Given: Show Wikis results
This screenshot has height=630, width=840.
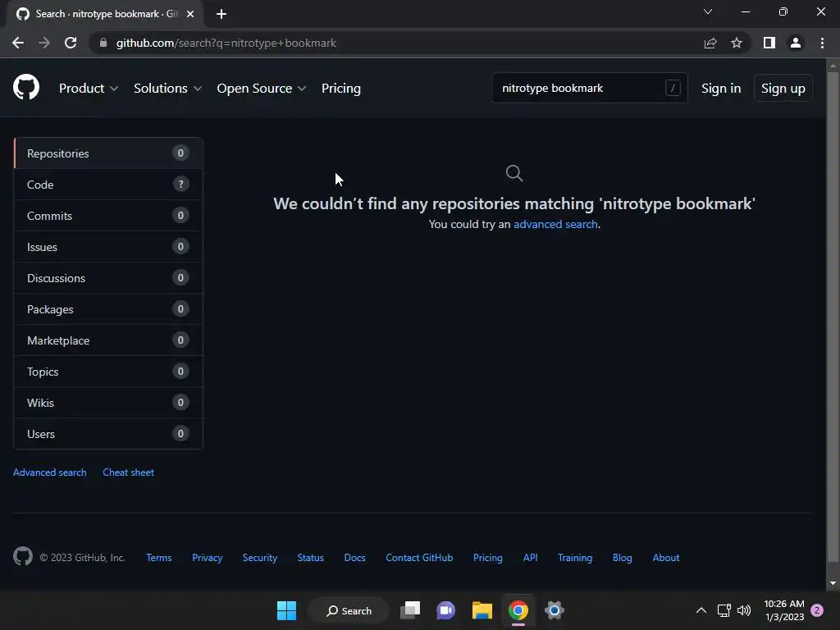Looking at the screenshot, I should pyautogui.click(x=108, y=402).
